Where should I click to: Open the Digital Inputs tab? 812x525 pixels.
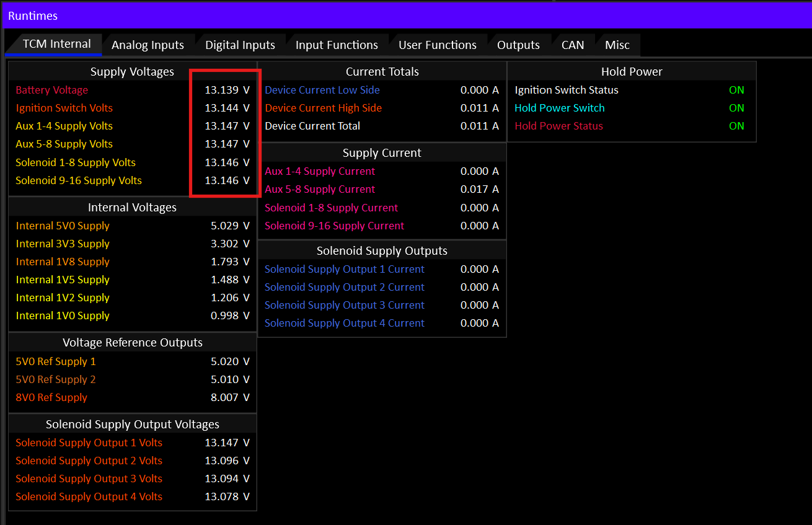coord(240,45)
